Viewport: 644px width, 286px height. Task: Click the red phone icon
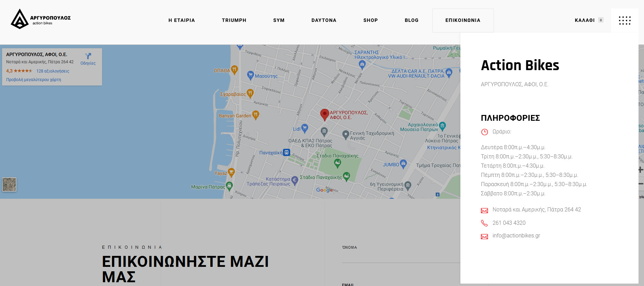point(484,223)
